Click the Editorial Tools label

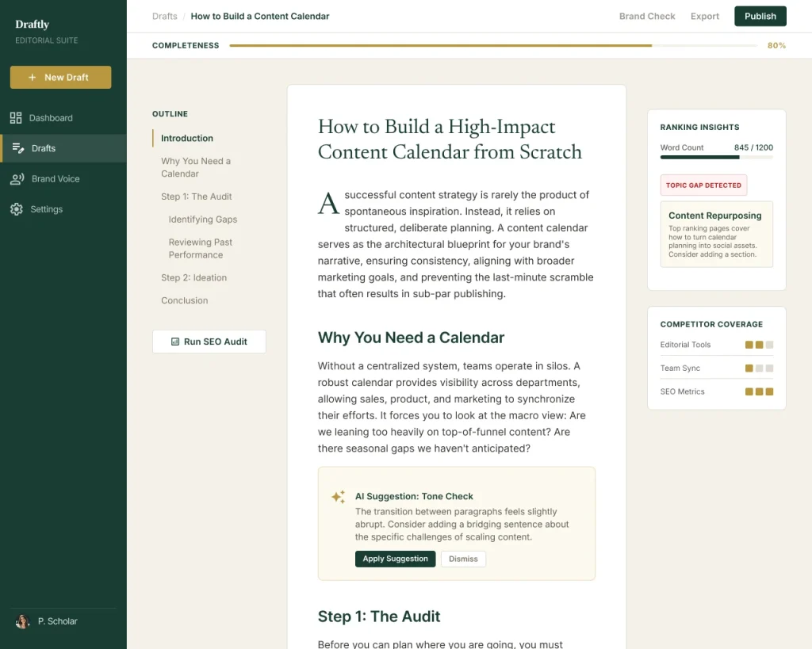click(685, 345)
